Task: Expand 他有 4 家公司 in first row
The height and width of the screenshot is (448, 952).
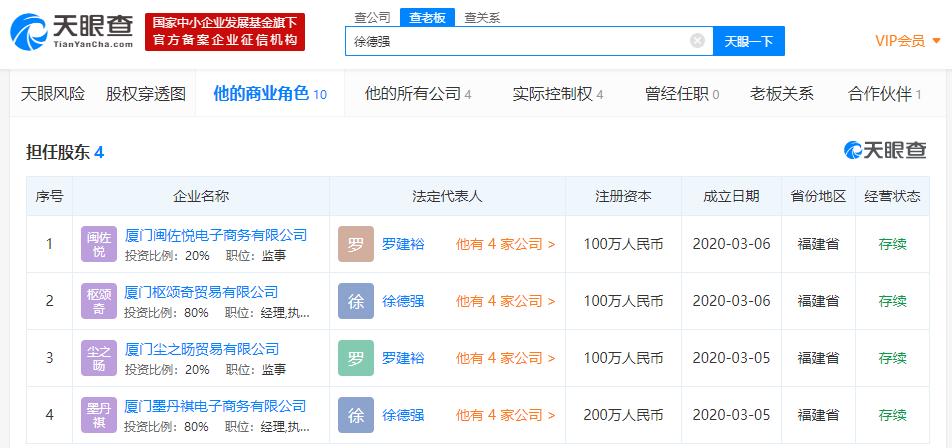Action: pos(505,244)
